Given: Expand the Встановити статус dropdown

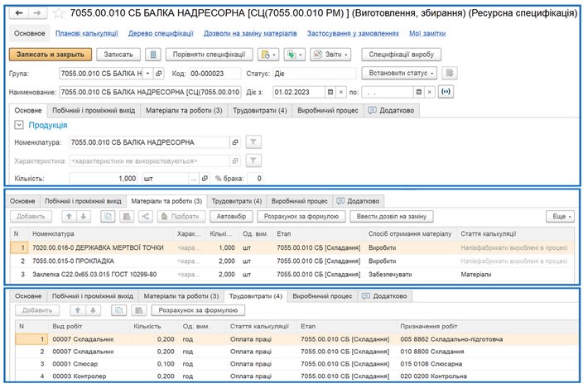Looking at the screenshot, I should click(x=398, y=73).
